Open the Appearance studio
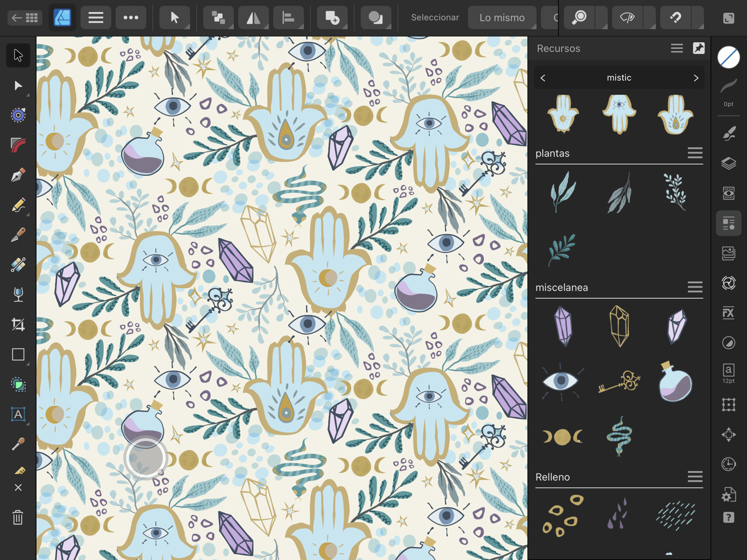 [x=729, y=193]
